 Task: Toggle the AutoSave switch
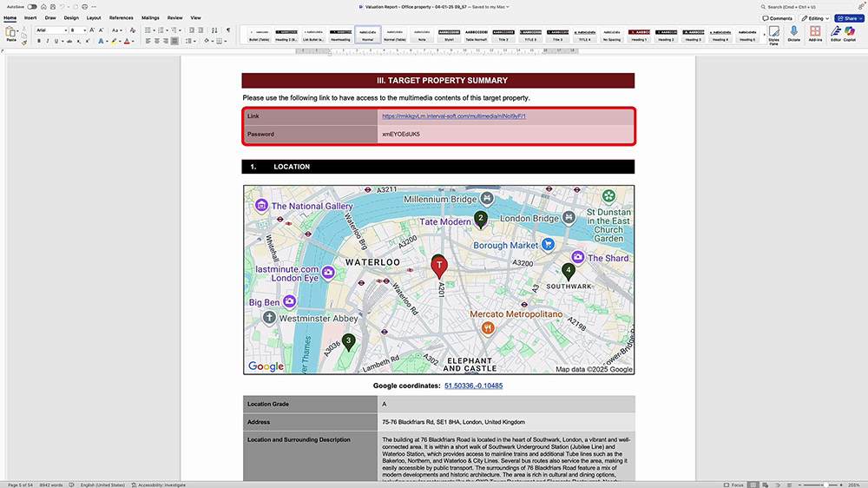pos(32,7)
